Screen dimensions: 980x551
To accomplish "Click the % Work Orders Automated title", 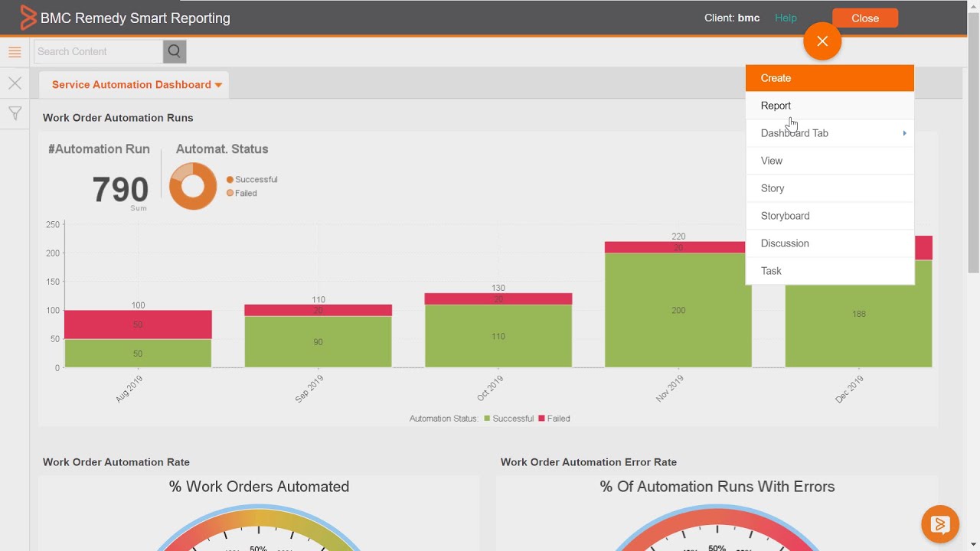I will [x=259, y=487].
